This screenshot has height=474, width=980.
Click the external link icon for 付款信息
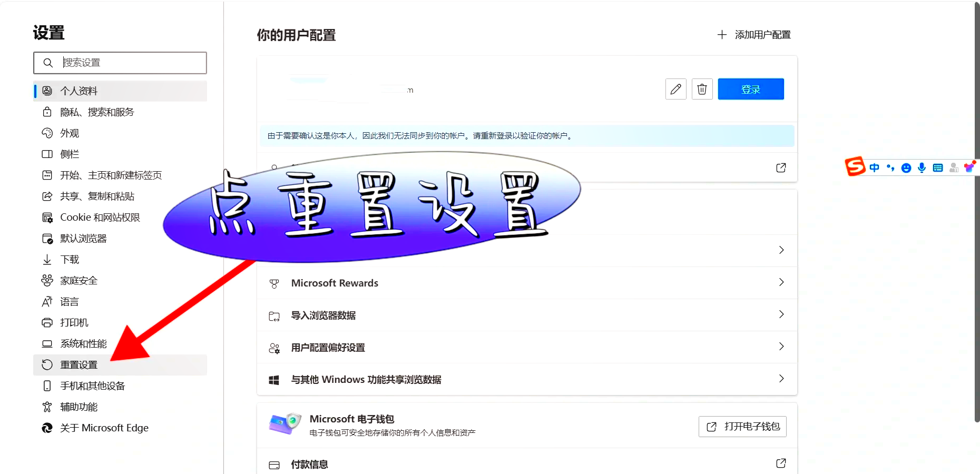[781, 463]
